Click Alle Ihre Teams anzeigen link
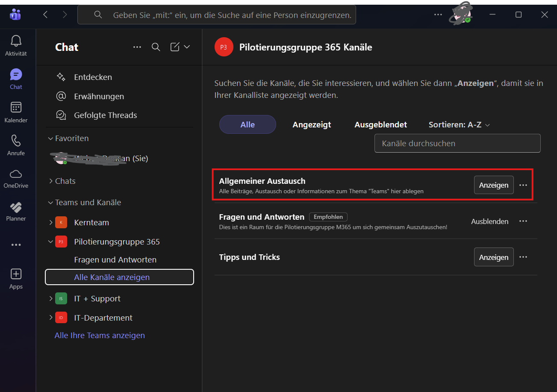The image size is (557, 392). coord(100,336)
